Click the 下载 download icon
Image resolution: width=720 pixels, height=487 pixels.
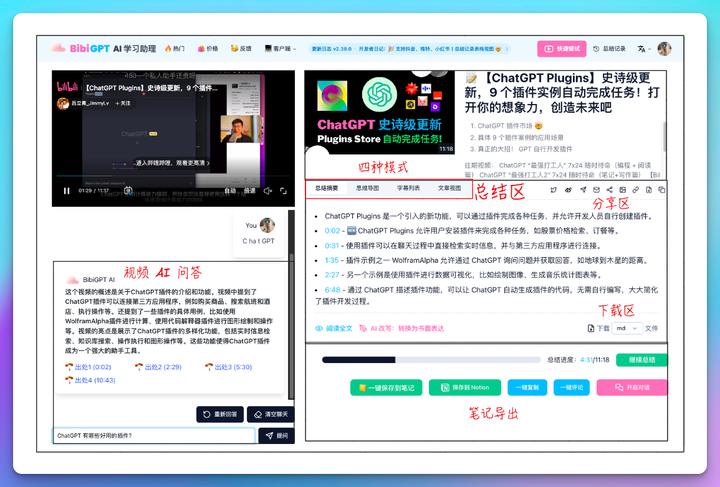[598, 328]
